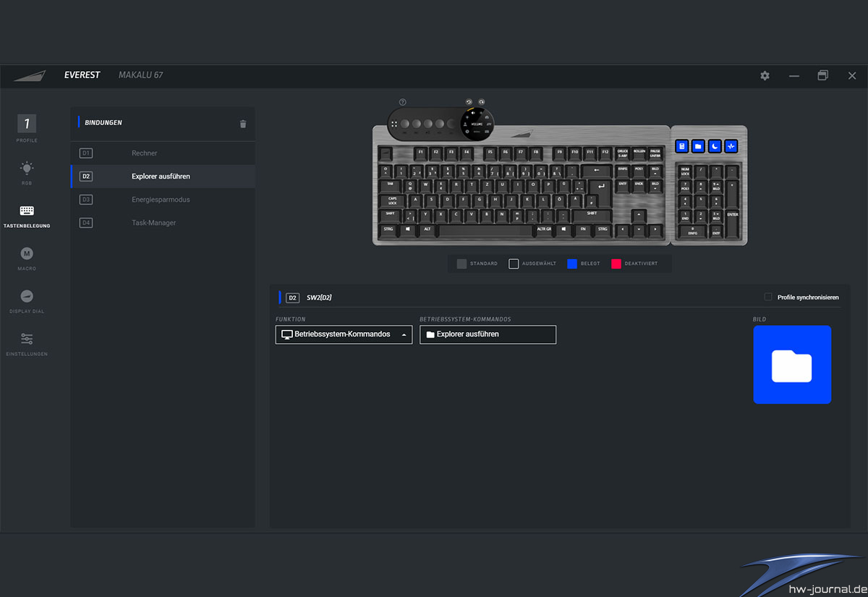Open the Display Dial section
Screen dimensions: 868x597
click(27, 300)
